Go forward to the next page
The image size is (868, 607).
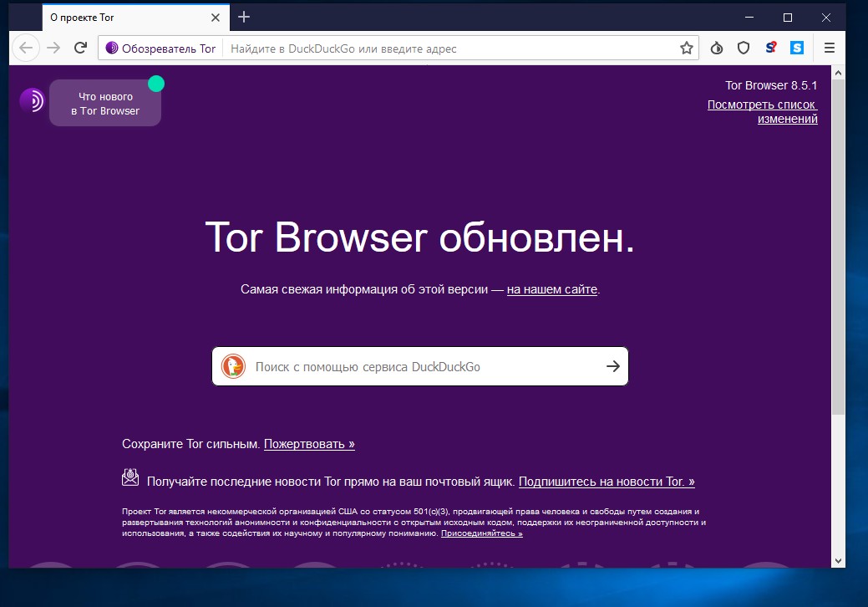point(53,48)
